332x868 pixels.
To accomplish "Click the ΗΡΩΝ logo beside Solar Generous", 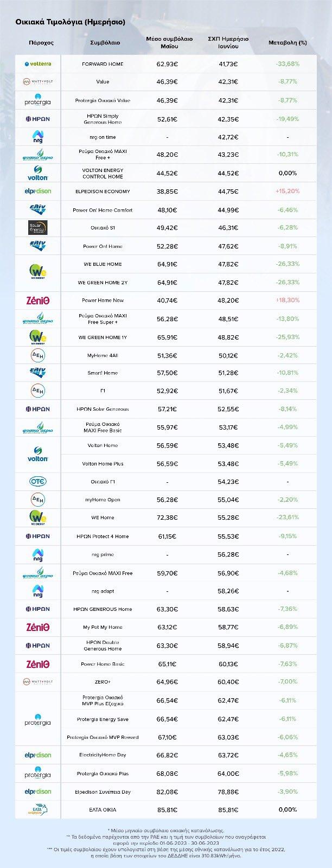I will click(38, 409).
